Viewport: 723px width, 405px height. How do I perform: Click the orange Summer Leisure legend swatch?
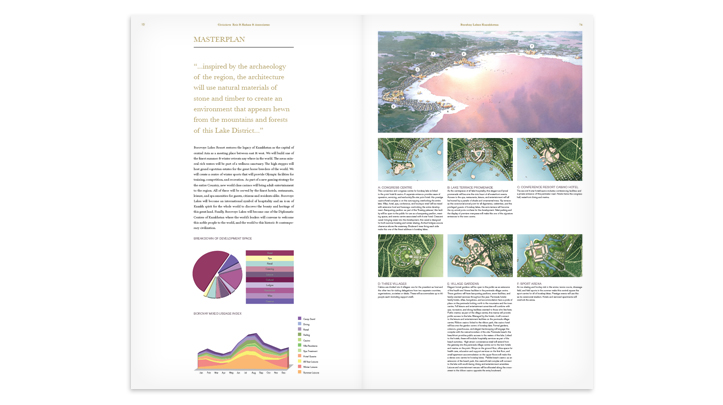300,372
